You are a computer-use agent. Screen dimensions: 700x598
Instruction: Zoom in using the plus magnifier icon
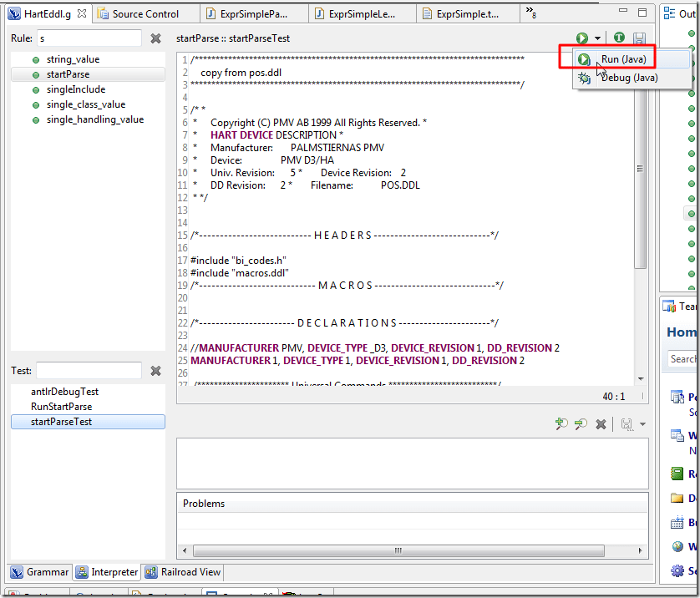(x=561, y=423)
